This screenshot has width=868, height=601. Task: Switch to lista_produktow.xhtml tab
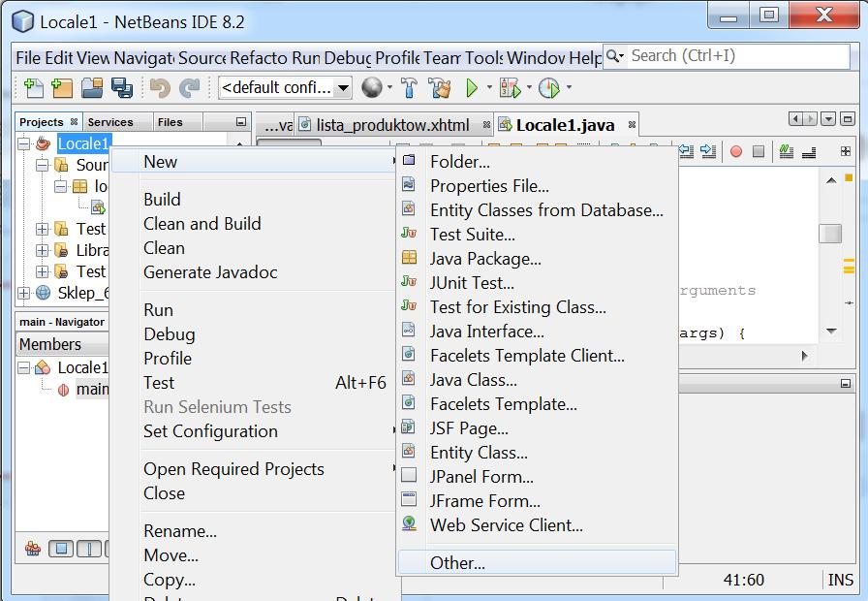coord(392,125)
